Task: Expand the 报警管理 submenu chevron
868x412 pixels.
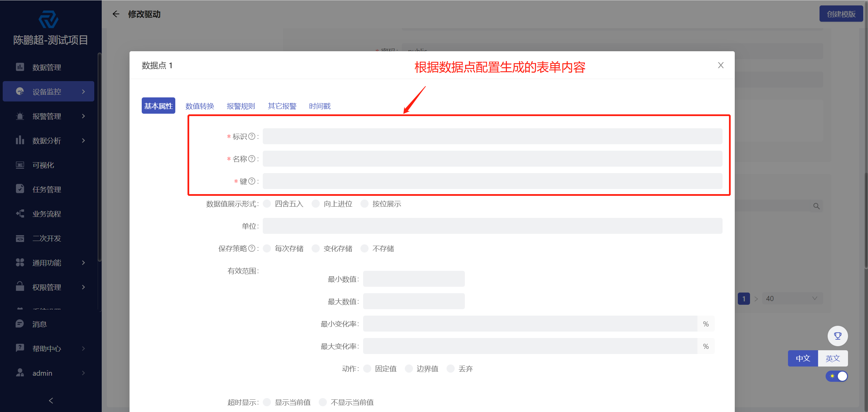Action: click(x=83, y=116)
